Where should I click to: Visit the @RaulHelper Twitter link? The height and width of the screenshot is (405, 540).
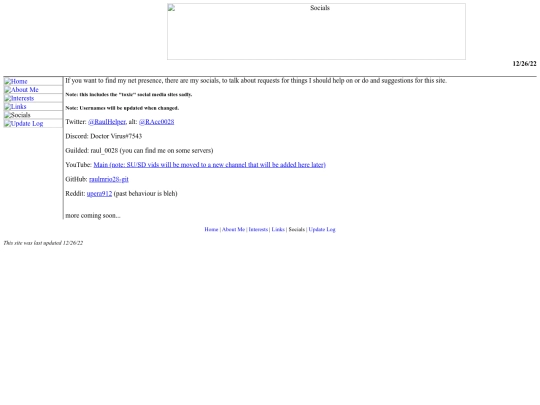click(x=107, y=122)
